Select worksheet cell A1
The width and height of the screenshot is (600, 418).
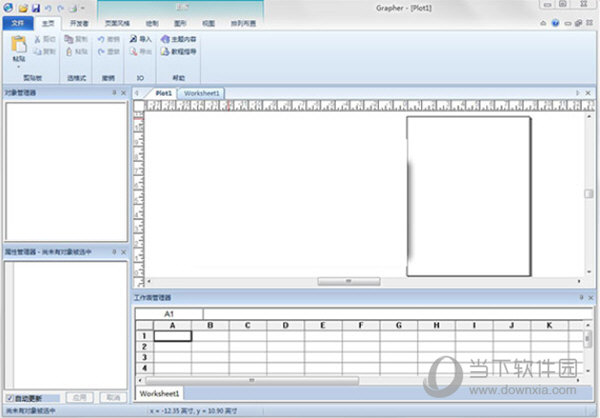[173, 336]
